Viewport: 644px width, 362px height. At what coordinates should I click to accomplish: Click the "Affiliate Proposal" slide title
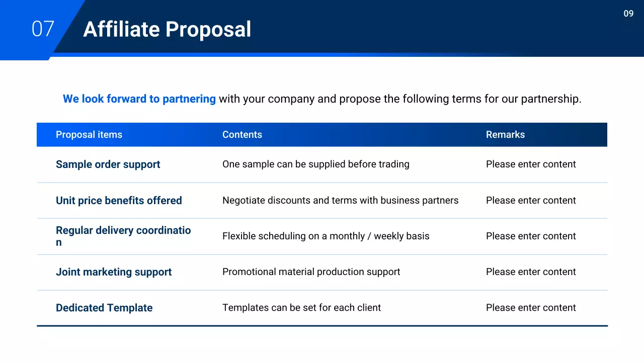[x=167, y=29]
